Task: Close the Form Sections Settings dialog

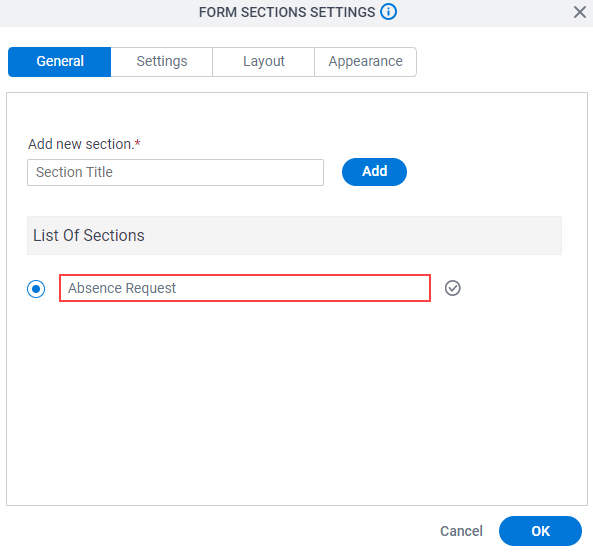Action: tap(579, 12)
